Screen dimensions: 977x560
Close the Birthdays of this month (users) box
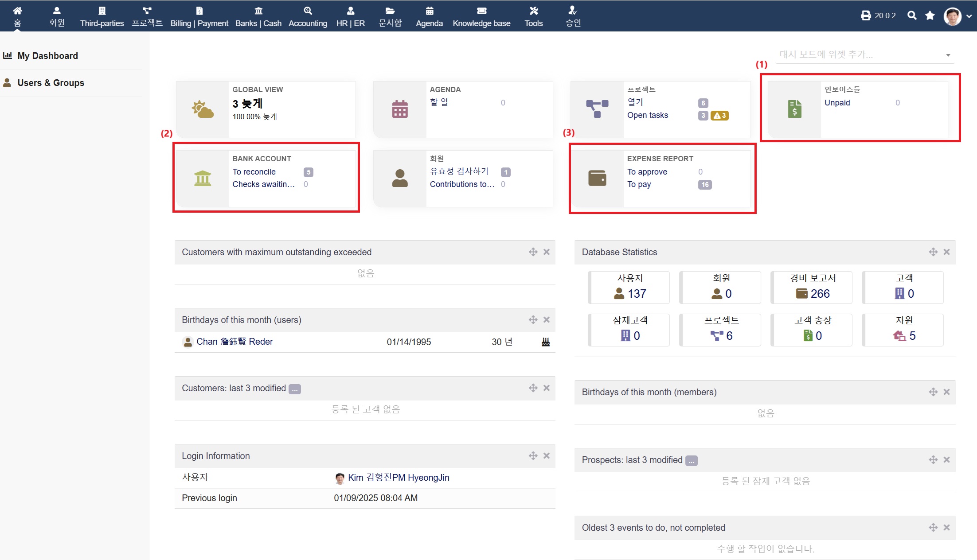(x=547, y=319)
